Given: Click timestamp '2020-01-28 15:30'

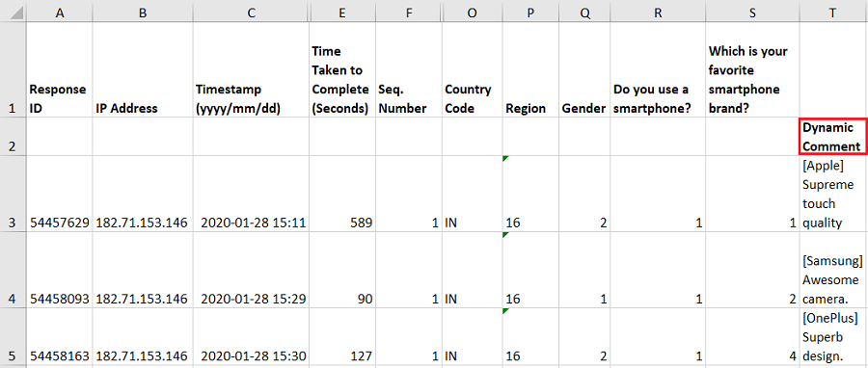Looking at the screenshot, I should [x=250, y=336].
